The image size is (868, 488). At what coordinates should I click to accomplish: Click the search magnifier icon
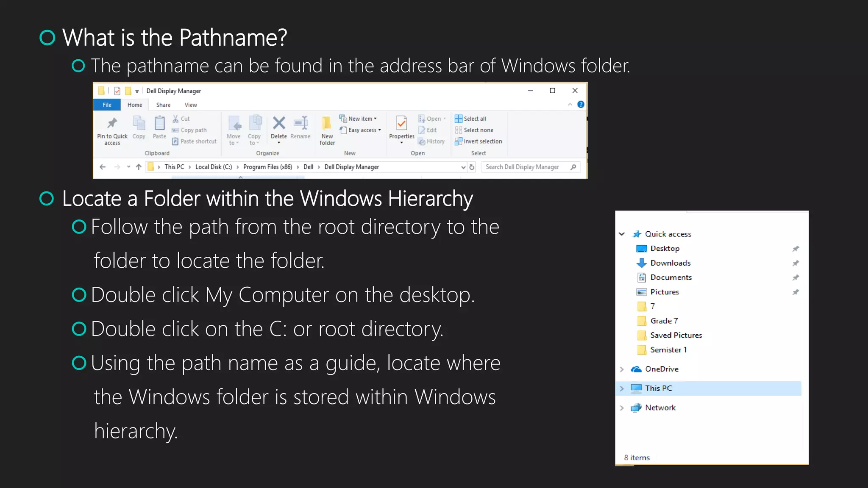[x=573, y=167]
